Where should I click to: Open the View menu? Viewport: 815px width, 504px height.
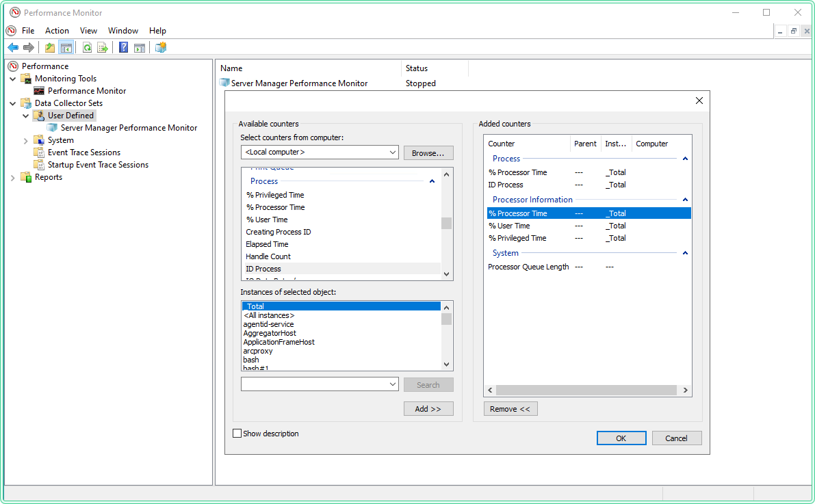pyautogui.click(x=88, y=31)
